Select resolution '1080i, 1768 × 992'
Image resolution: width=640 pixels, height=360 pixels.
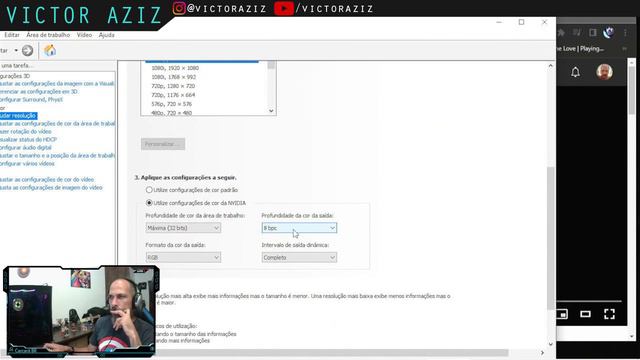[x=173, y=77]
